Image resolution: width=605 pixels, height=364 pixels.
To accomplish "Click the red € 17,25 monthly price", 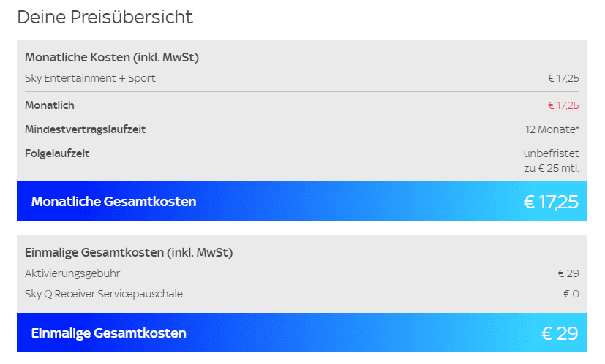I will (563, 106).
